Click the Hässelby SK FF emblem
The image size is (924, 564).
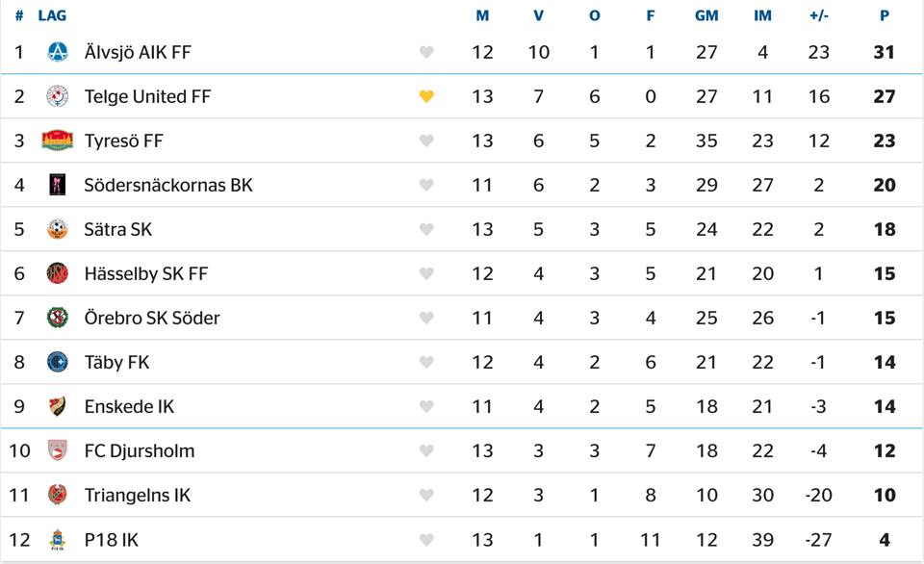(x=57, y=273)
